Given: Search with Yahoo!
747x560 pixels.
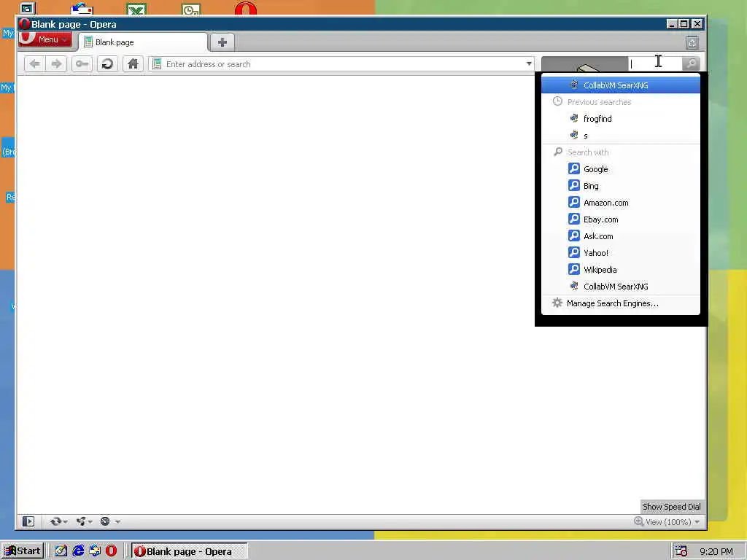Looking at the screenshot, I should click(x=621, y=253).
